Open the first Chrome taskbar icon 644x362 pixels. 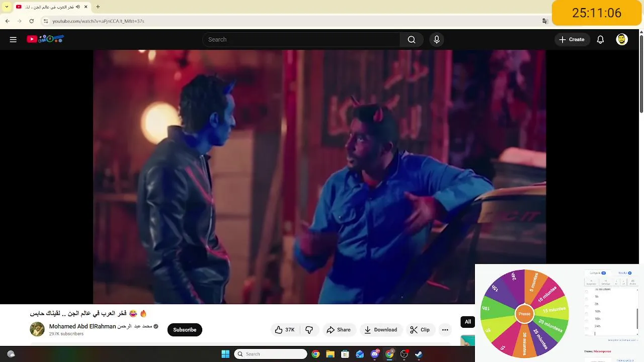tap(315, 354)
